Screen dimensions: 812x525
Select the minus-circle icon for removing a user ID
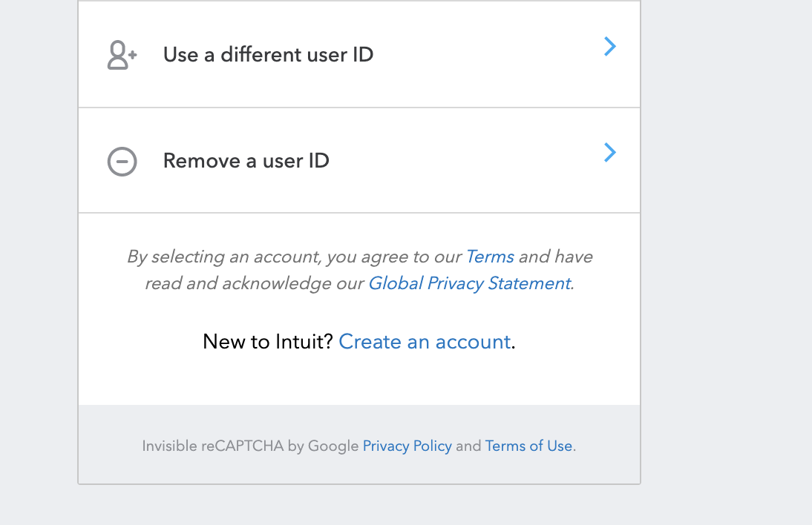(x=122, y=161)
